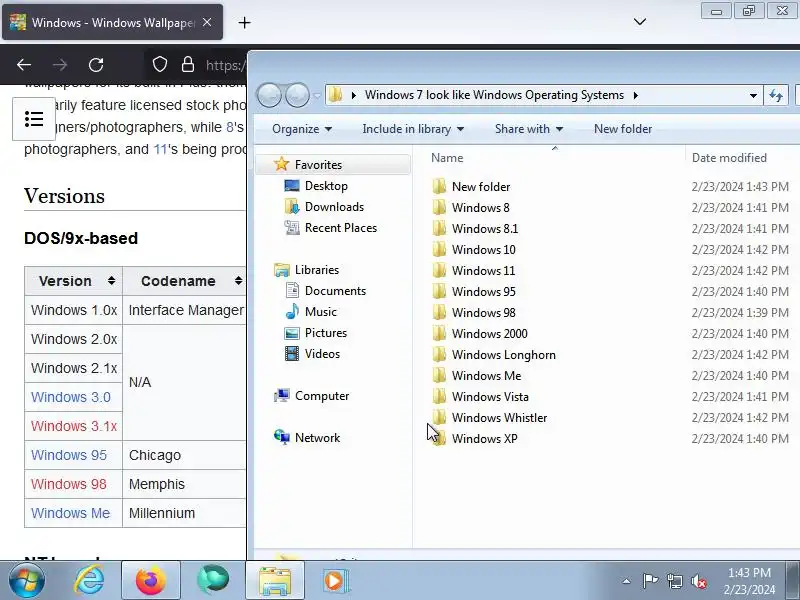
Task: Go back in the Firefox window
Action: pos(24,65)
